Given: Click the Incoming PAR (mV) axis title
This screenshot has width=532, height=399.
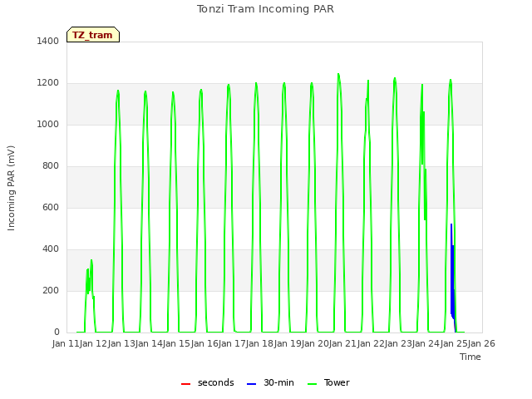Looking at the screenshot, I should coord(11,189).
